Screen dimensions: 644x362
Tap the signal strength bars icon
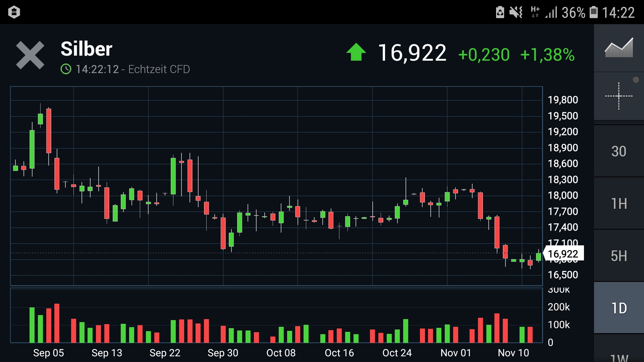[551, 12]
